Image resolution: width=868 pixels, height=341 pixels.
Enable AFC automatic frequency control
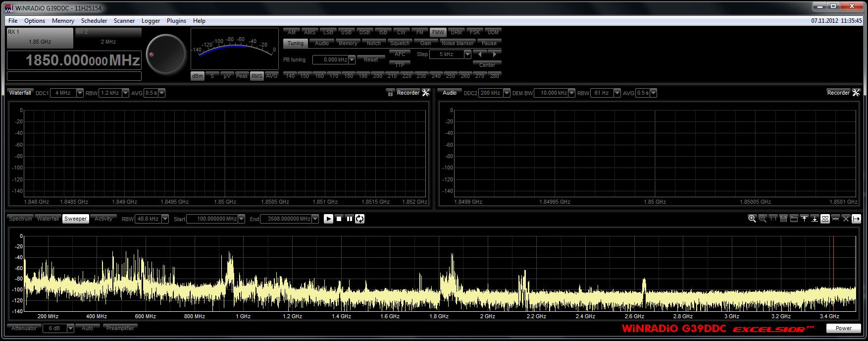(400, 54)
